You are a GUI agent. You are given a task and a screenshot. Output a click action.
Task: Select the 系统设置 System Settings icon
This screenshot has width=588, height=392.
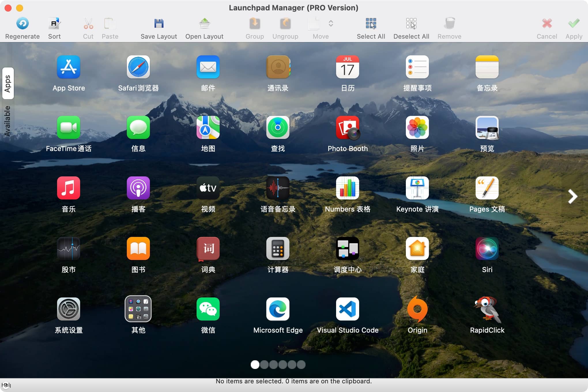(69, 309)
